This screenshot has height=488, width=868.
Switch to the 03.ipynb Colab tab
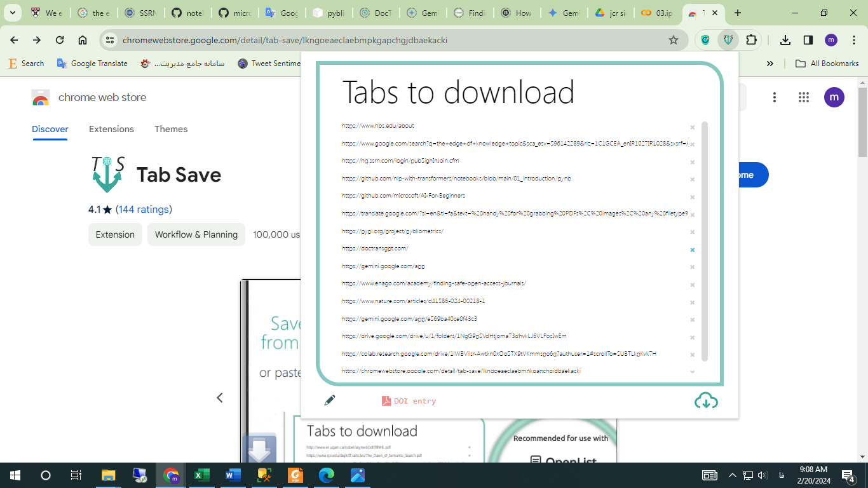point(658,13)
